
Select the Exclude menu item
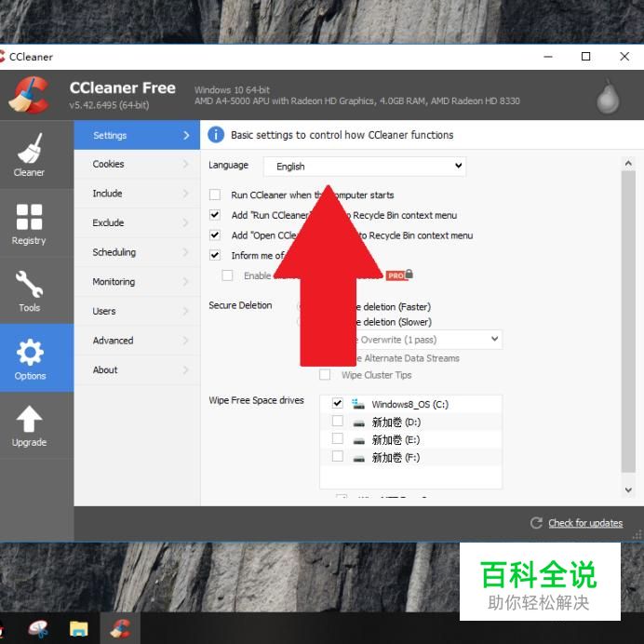pos(137,223)
